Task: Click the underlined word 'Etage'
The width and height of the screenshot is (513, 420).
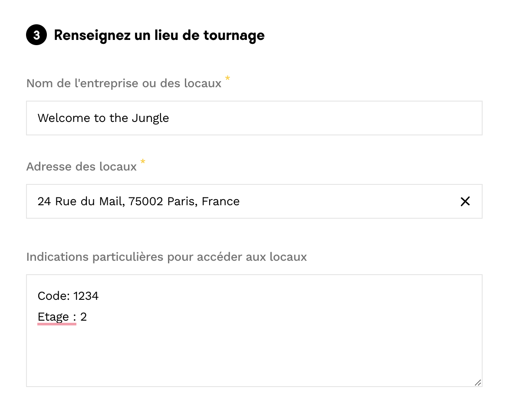Action: 53,317
